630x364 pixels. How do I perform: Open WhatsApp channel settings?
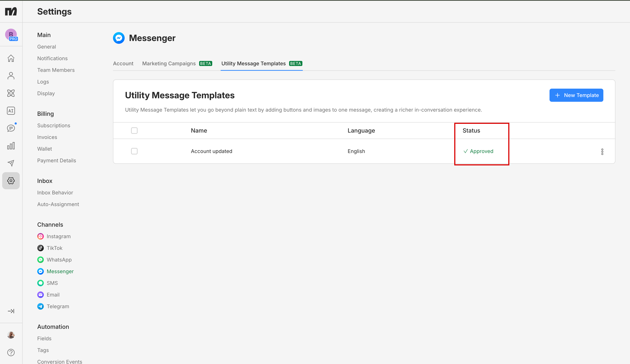pyautogui.click(x=59, y=260)
